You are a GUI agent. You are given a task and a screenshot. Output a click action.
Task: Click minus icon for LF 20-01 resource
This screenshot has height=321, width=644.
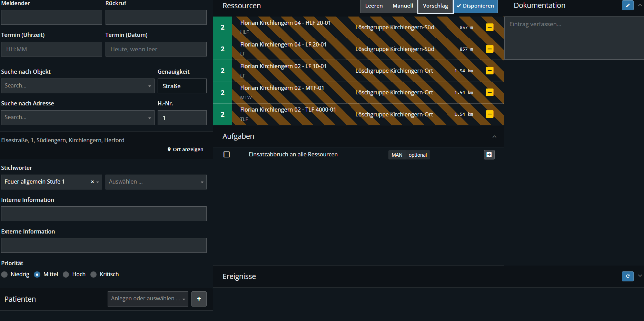[489, 49]
